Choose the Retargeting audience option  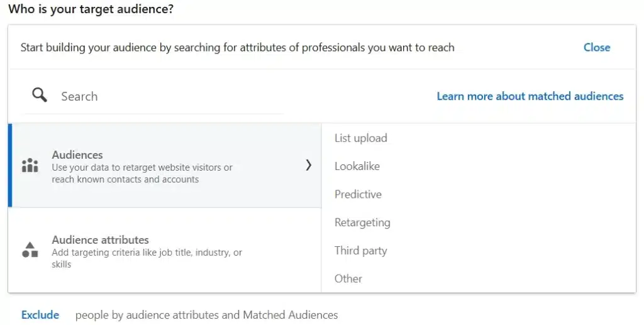tap(362, 222)
